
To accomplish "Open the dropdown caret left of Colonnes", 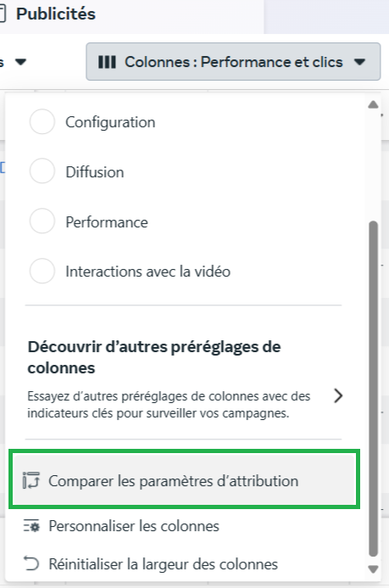I will (20, 62).
